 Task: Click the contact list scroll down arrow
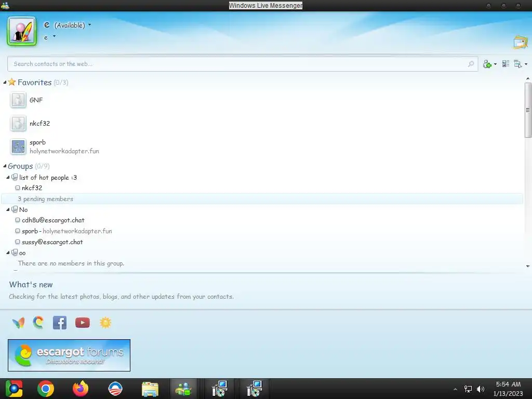(x=528, y=267)
